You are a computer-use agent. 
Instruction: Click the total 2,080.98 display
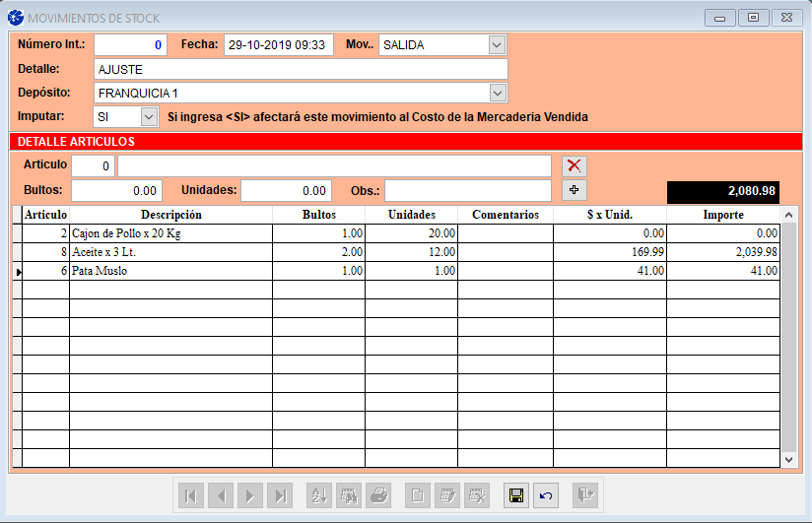pos(723,192)
